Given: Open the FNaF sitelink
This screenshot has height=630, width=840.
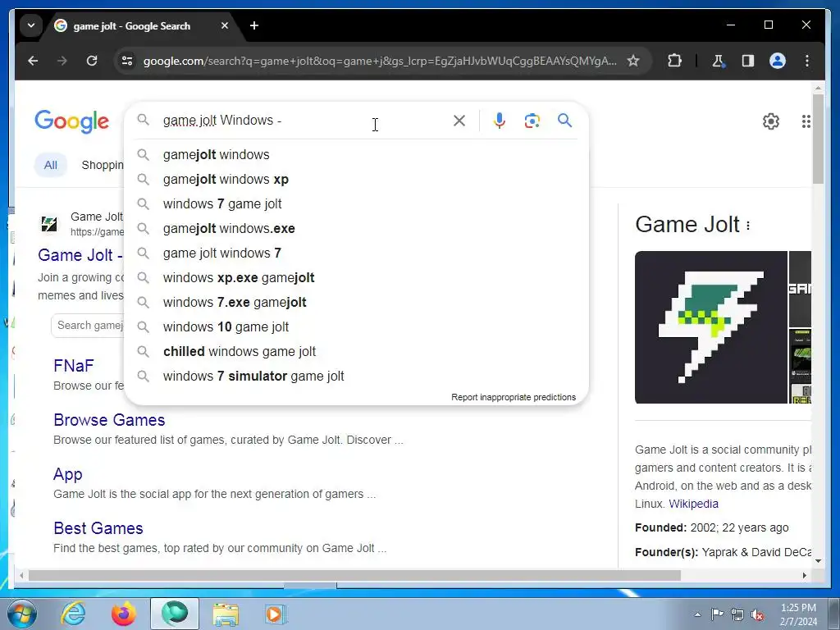Looking at the screenshot, I should [x=73, y=366].
